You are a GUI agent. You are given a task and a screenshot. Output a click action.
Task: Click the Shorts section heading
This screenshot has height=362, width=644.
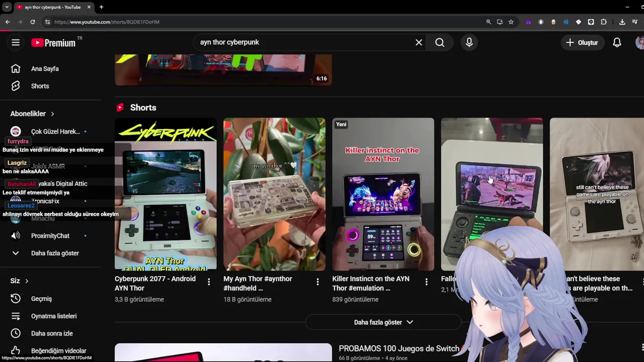[x=143, y=108]
